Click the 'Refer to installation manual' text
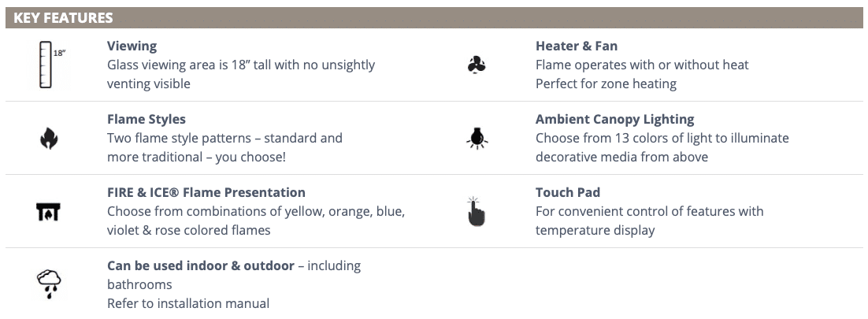The width and height of the screenshot is (868, 319). 188,303
